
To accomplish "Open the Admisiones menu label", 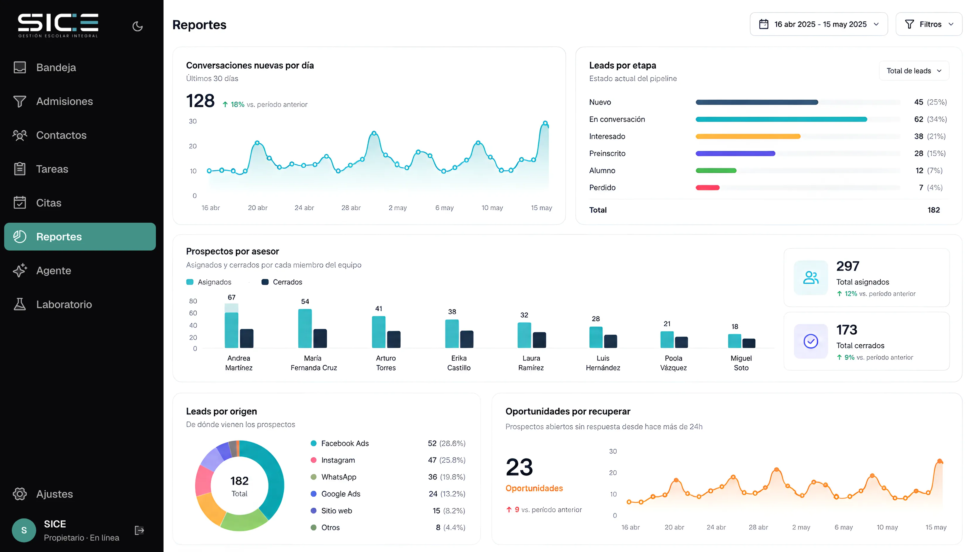I will [64, 101].
